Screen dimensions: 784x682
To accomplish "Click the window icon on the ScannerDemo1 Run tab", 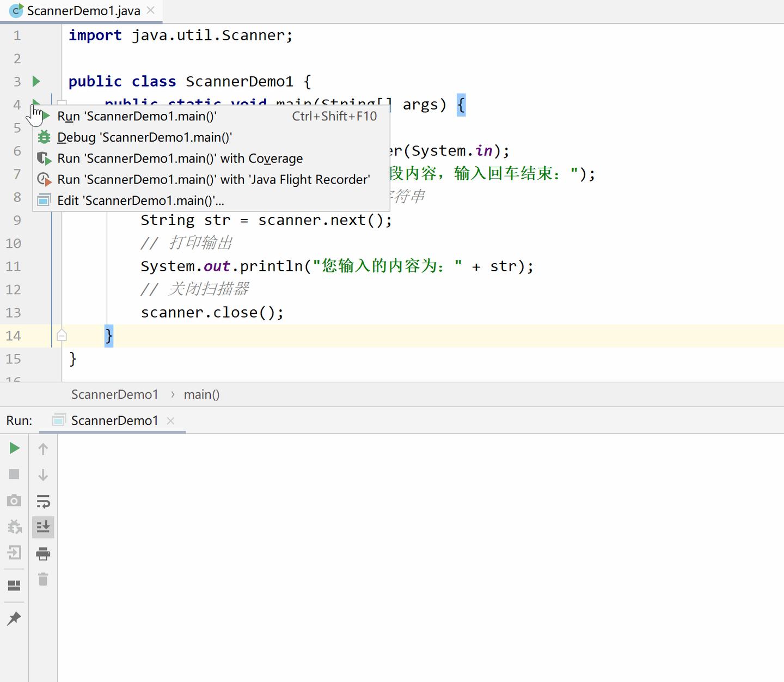I will coord(59,421).
